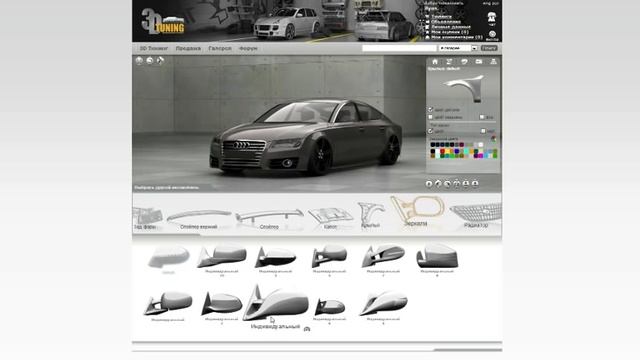Click the second round icon below side panel
This screenshot has height=360, width=640.
coord(438,184)
